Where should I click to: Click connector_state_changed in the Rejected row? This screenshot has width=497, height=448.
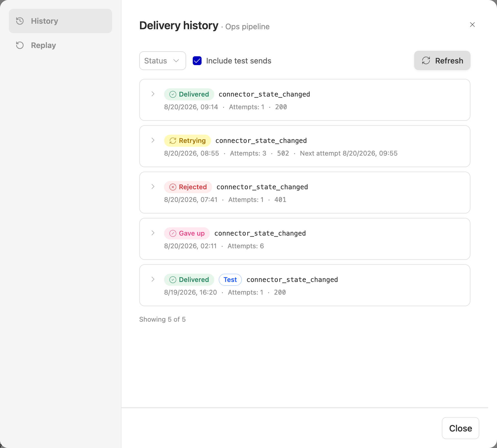tap(262, 187)
